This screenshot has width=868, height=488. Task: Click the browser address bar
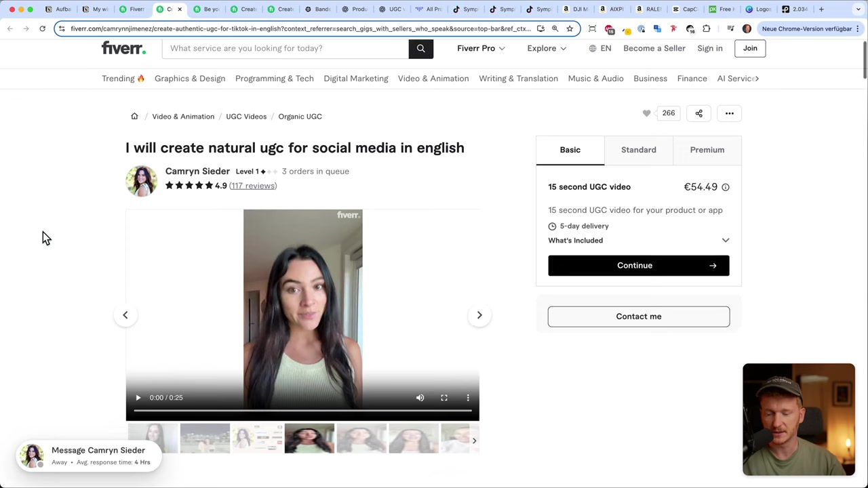pyautogui.click(x=300, y=28)
